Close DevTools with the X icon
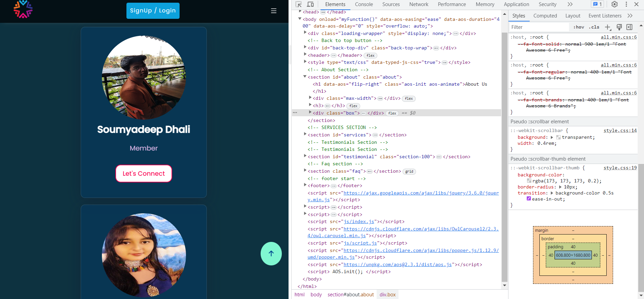644x299 pixels. click(x=636, y=4)
